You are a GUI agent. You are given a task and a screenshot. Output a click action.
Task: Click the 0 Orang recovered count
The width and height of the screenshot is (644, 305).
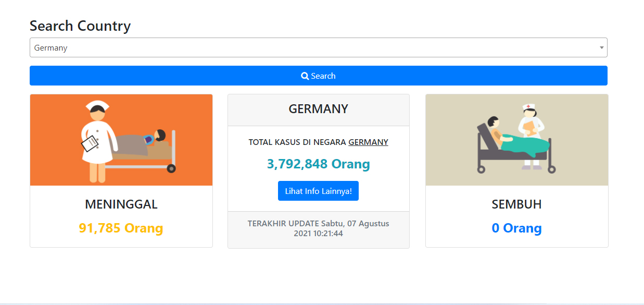coord(516,228)
